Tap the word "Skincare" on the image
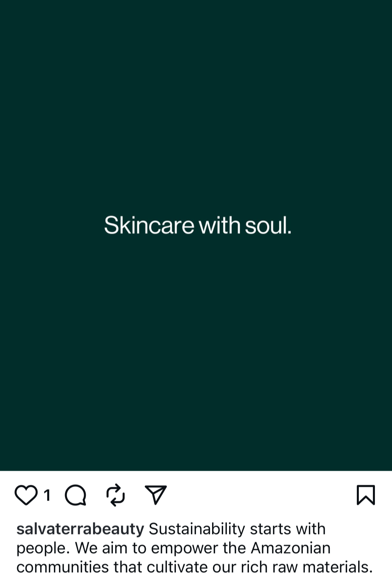Image resolution: width=392 pixels, height=588 pixels. [x=149, y=225]
